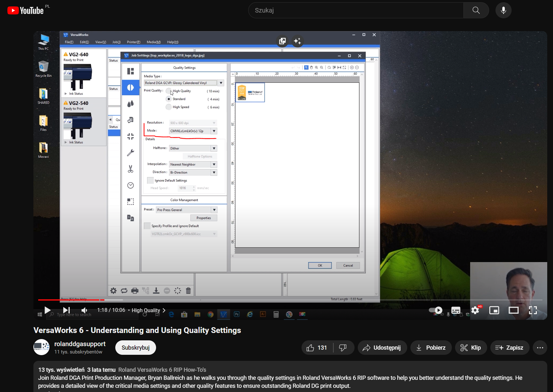Click Cancel in Job Settings dialog
Screen dimensions: 553x392
pos(348,265)
